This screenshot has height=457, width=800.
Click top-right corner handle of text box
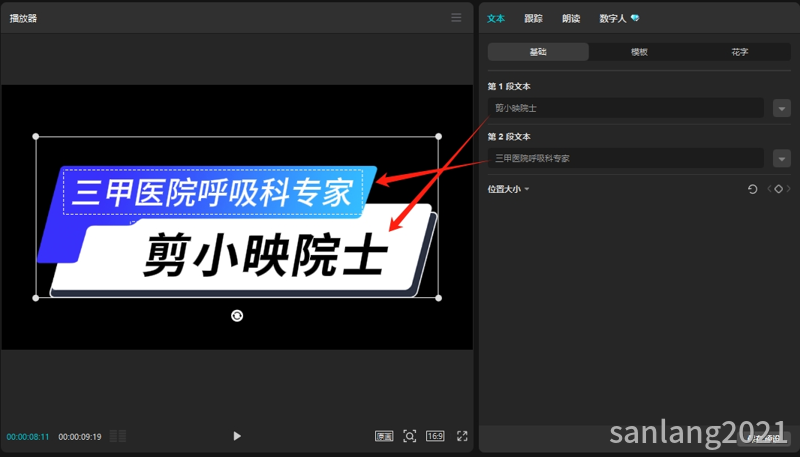(438, 136)
